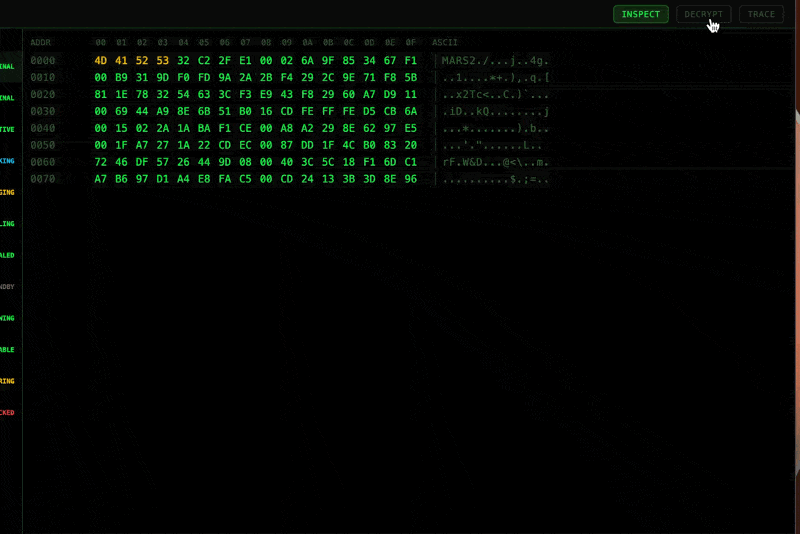
Task: Click the ADDR column header
Action: click(40, 42)
